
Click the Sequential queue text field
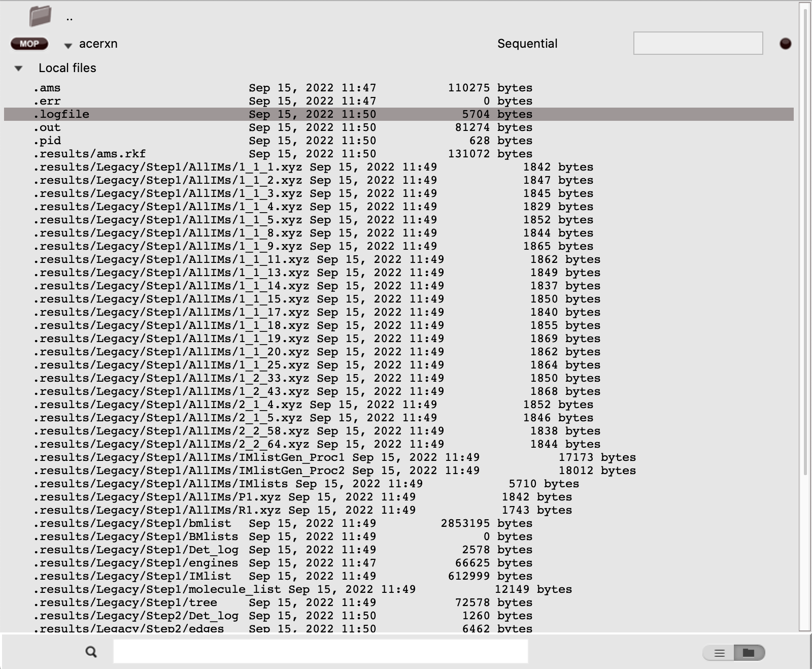[698, 44]
